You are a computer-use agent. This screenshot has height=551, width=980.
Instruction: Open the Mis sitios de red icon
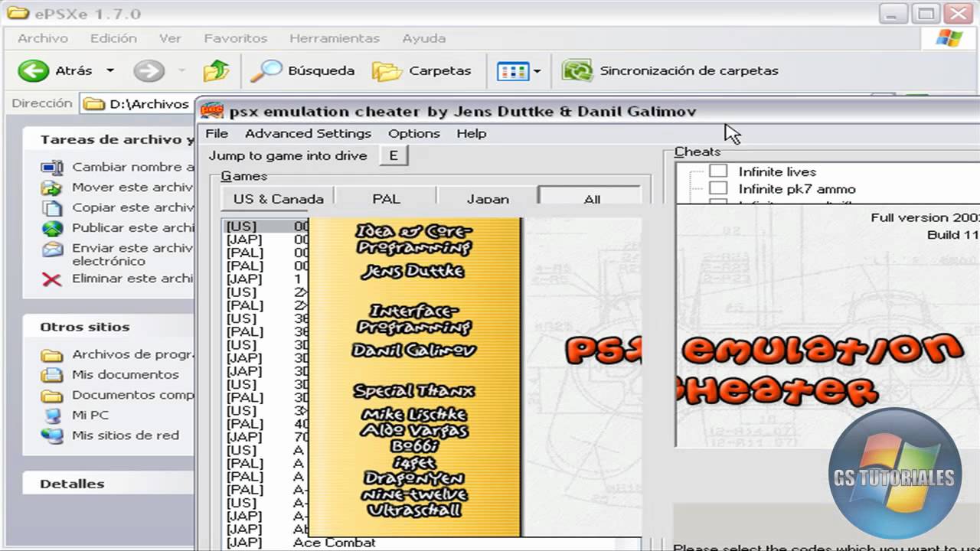click(x=52, y=435)
